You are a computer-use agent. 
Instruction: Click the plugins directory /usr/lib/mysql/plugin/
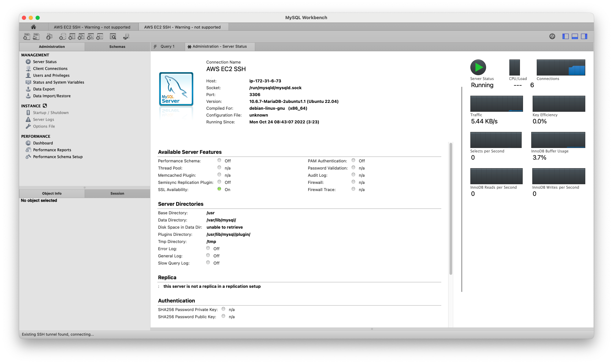click(x=228, y=234)
